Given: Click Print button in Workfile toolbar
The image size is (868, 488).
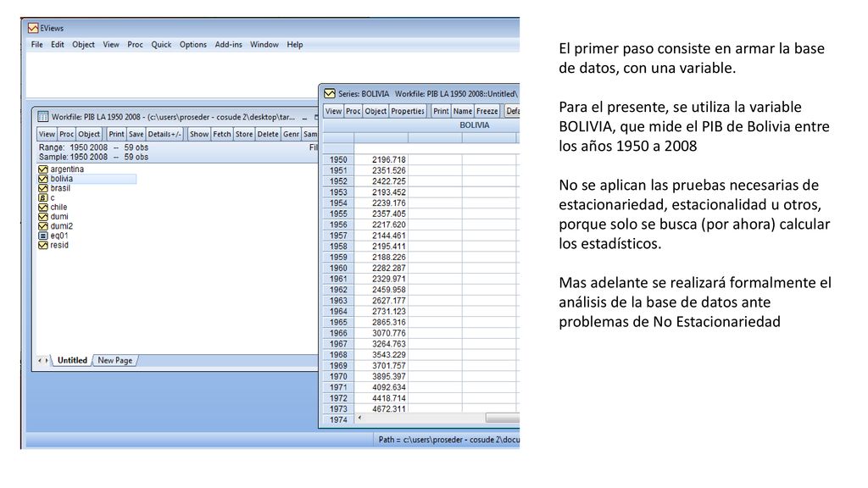Looking at the screenshot, I should click(116, 134).
